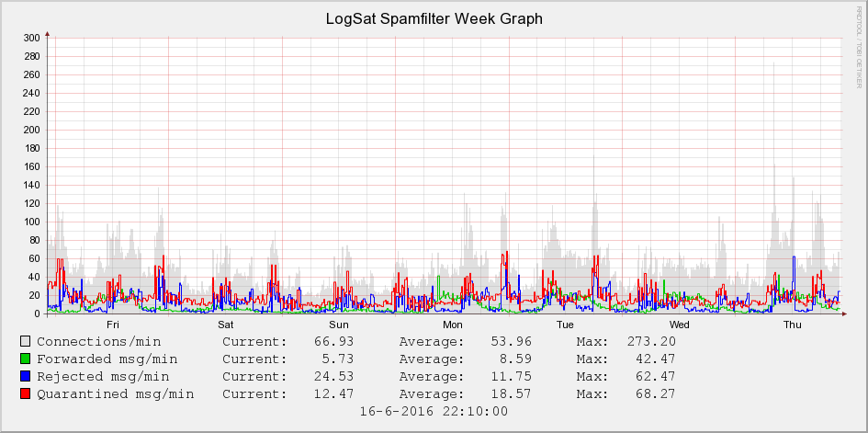Screen dimensions: 868x433
Task: Click the Quarantined max value 68.27
Action: 656,394
